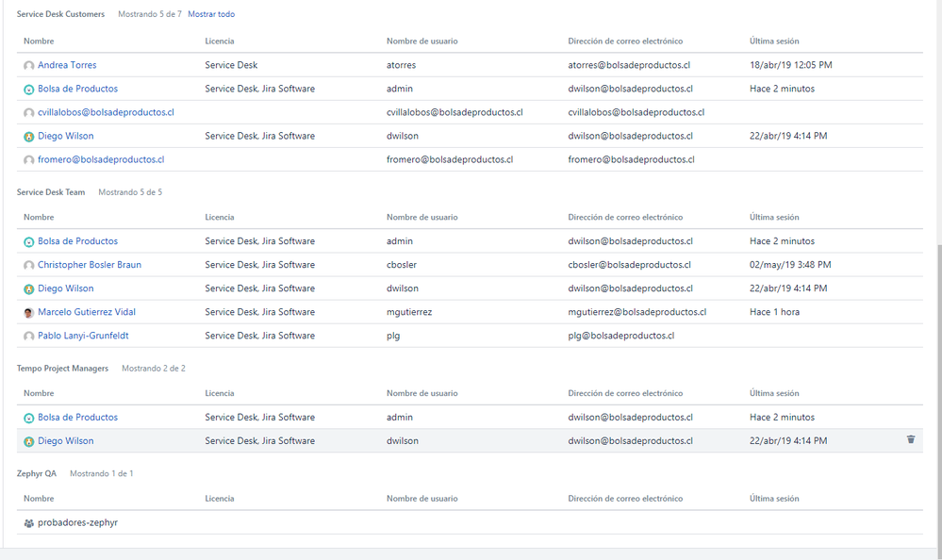Click Hace 1 hora last session
942x560 pixels.
(774, 312)
